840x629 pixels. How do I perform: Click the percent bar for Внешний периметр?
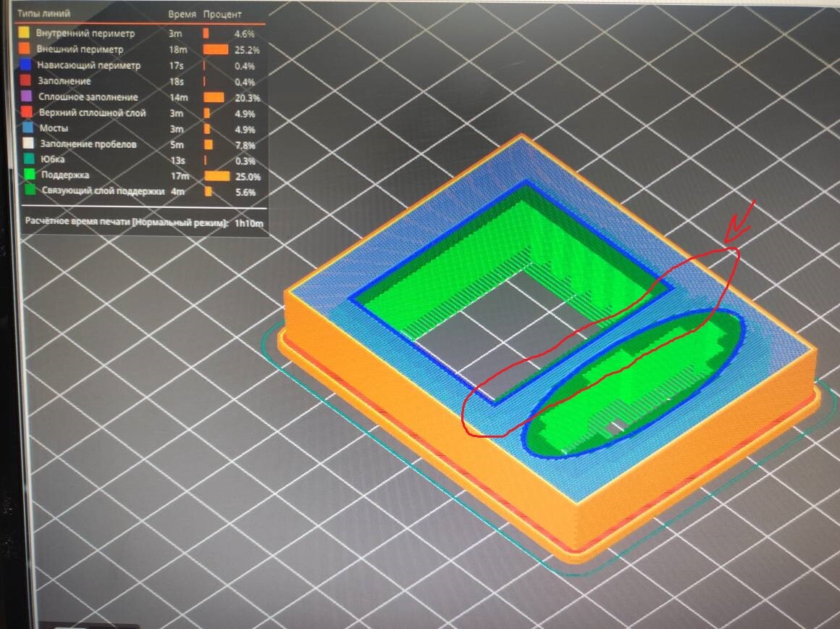point(216,50)
